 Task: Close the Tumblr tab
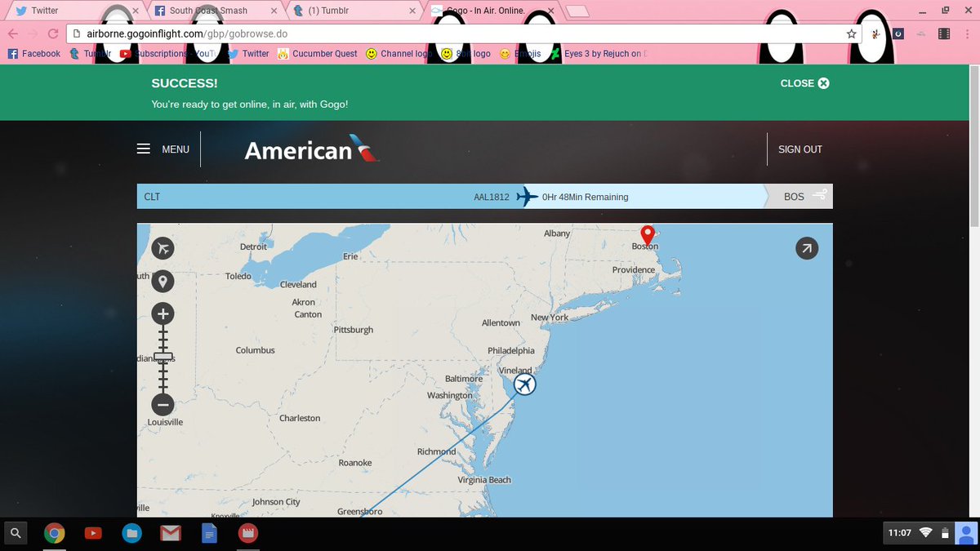click(413, 11)
